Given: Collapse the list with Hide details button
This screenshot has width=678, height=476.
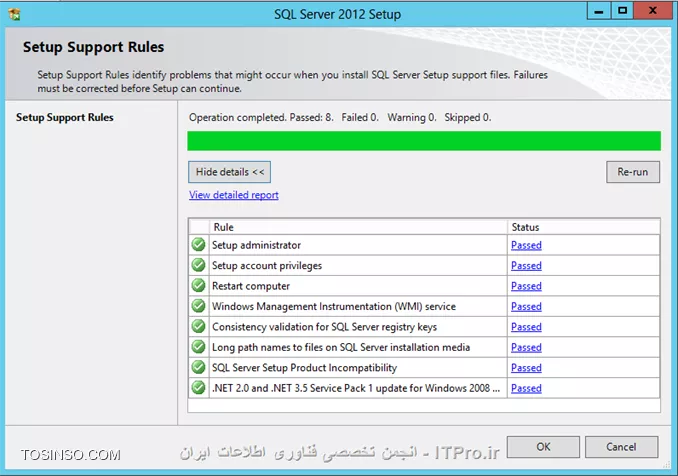Looking at the screenshot, I should [230, 172].
